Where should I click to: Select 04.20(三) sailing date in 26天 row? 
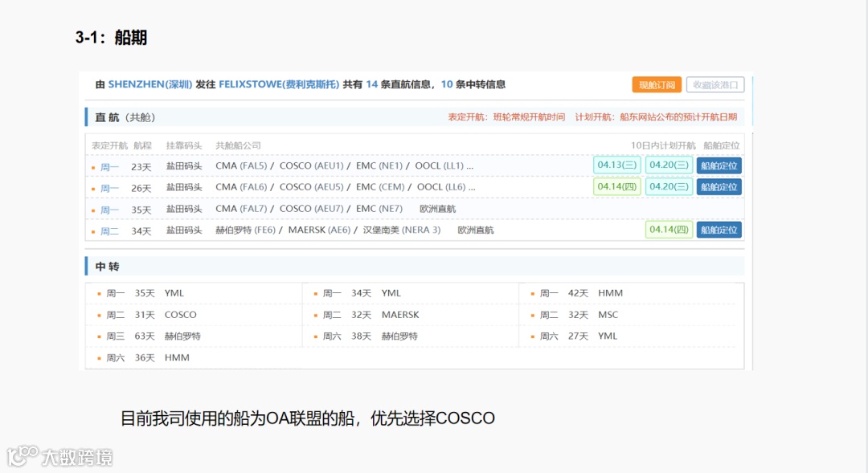(x=669, y=186)
